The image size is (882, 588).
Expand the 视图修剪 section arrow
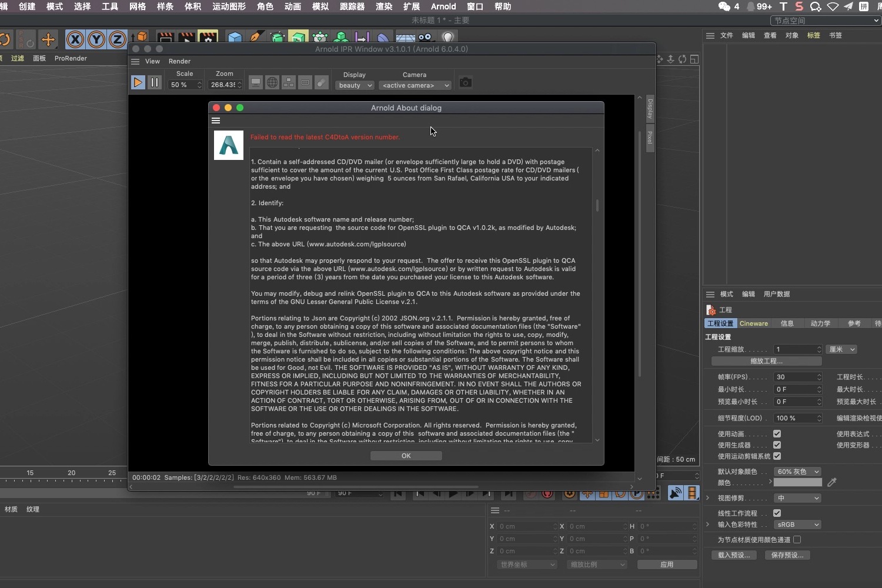click(708, 498)
